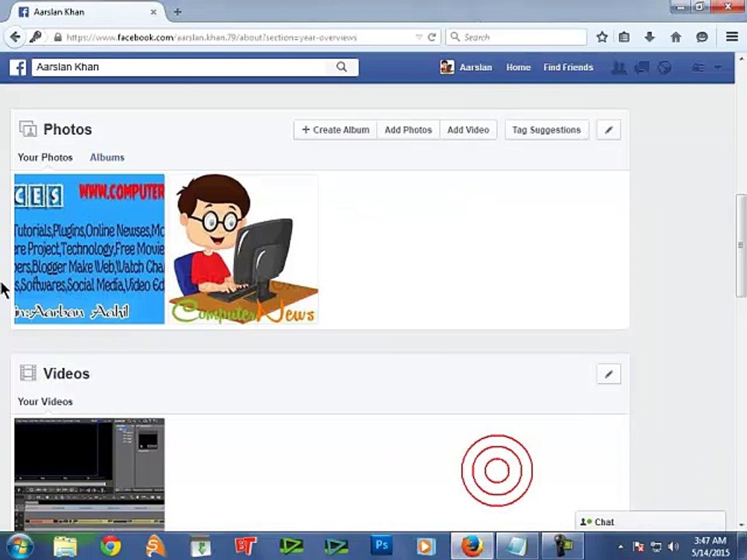Show URL history dropdown arrow
This screenshot has width=747, height=560.
(x=419, y=37)
